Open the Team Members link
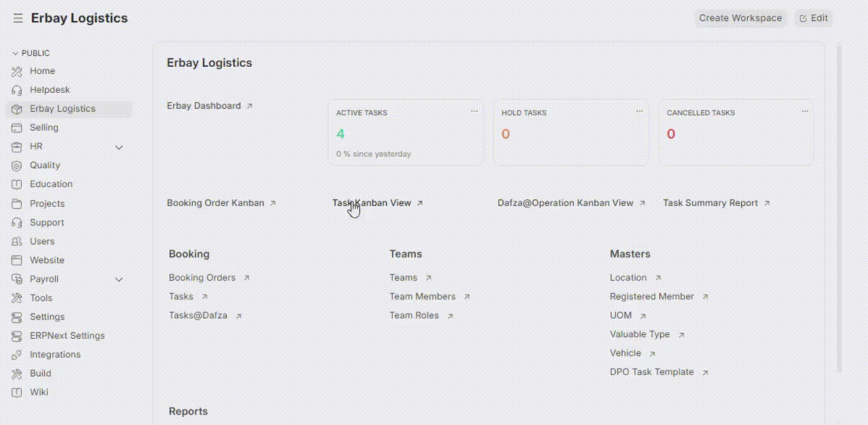 pos(423,296)
